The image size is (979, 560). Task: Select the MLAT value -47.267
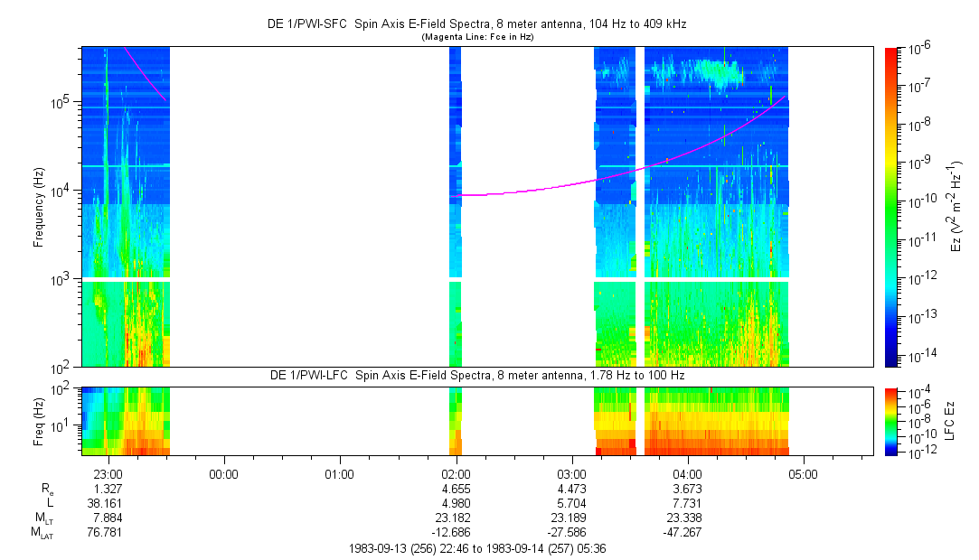coord(688,533)
